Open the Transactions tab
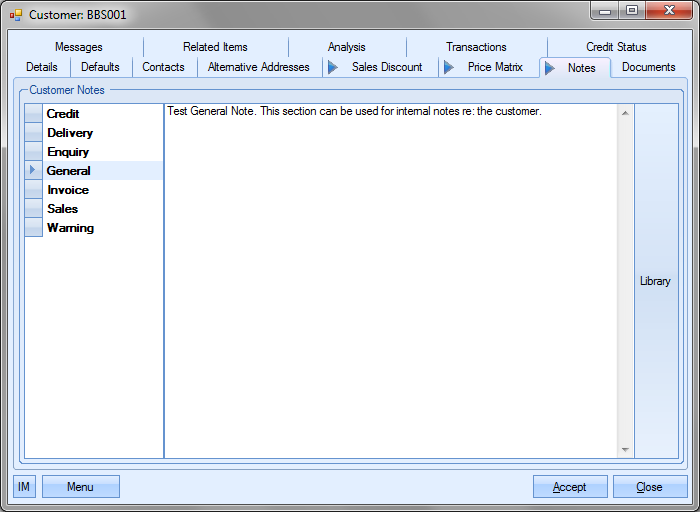This screenshot has height=512, width=700. point(476,47)
